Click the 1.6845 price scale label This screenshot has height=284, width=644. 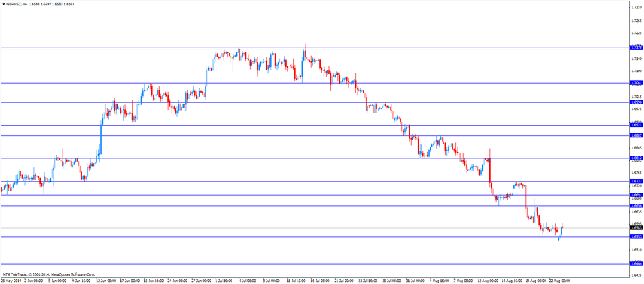[x=636, y=147]
